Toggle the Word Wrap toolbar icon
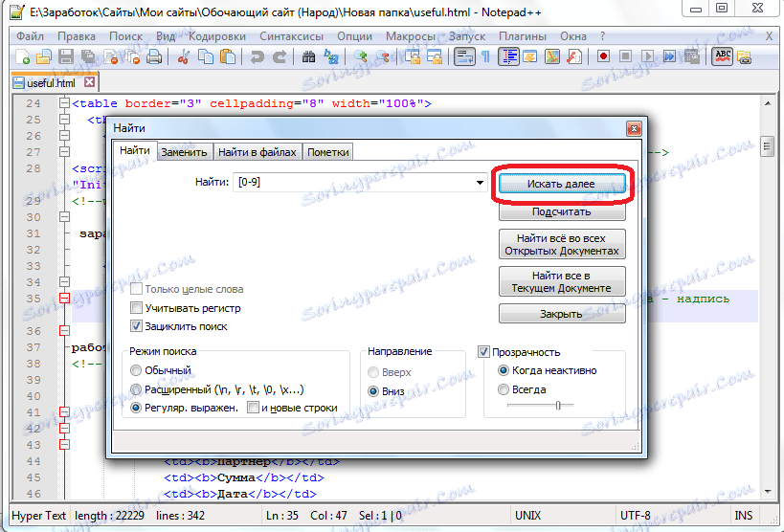 pyautogui.click(x=464, y=57)
